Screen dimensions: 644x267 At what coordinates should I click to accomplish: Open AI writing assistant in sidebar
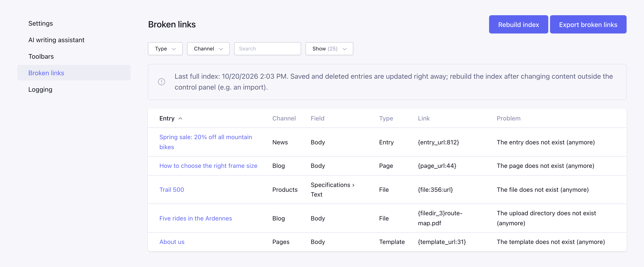(56, 40)
